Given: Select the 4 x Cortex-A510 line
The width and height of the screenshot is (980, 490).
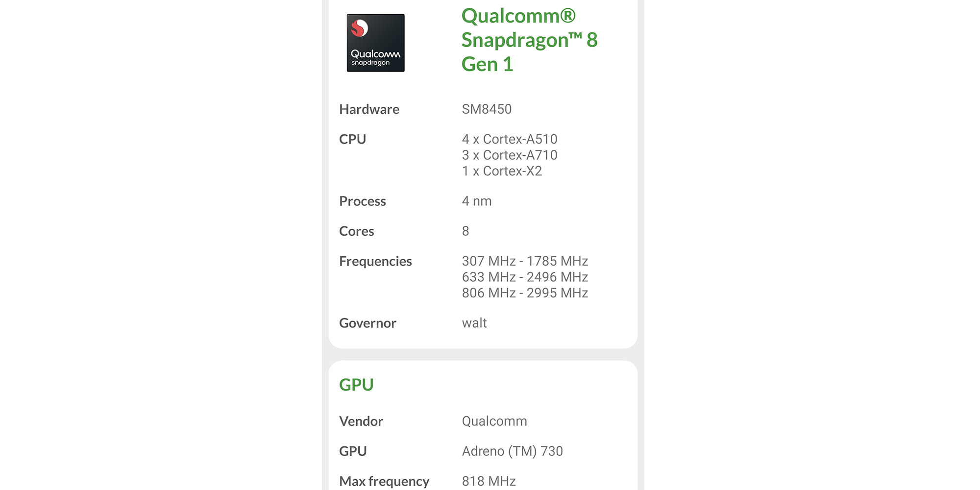Looking at the screenshot, I should [x=510, y=139].
